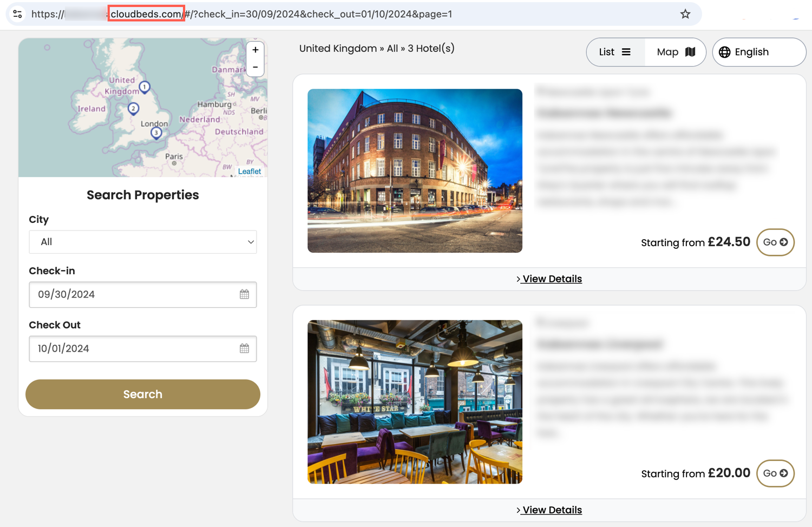Switch to List view
This screenshot has width=812, height=527.
[615, 52]
